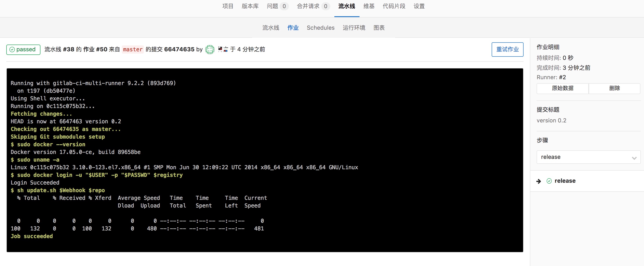The height and width of the screenshot is (266, 644).
Task: Open the 运行环境 environments sub-tab
Action: [x=354, y=28]
